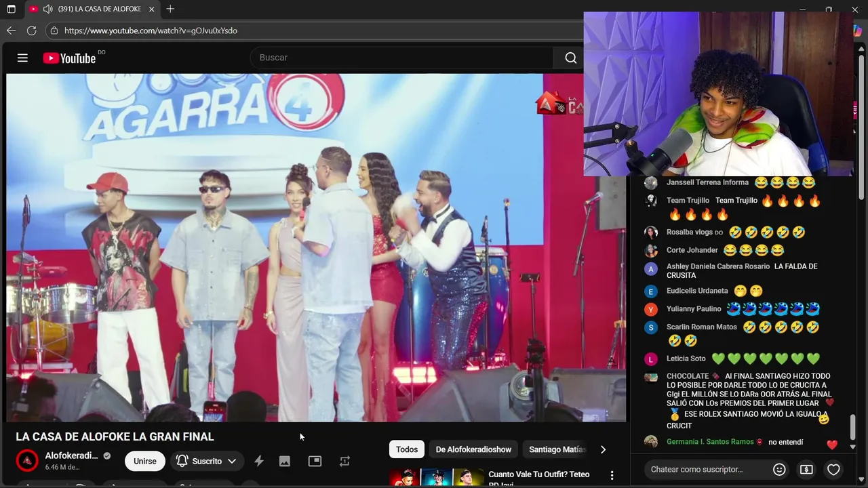Click Eudicelis Urdaneta's E avatar

(x=651, y=291)
